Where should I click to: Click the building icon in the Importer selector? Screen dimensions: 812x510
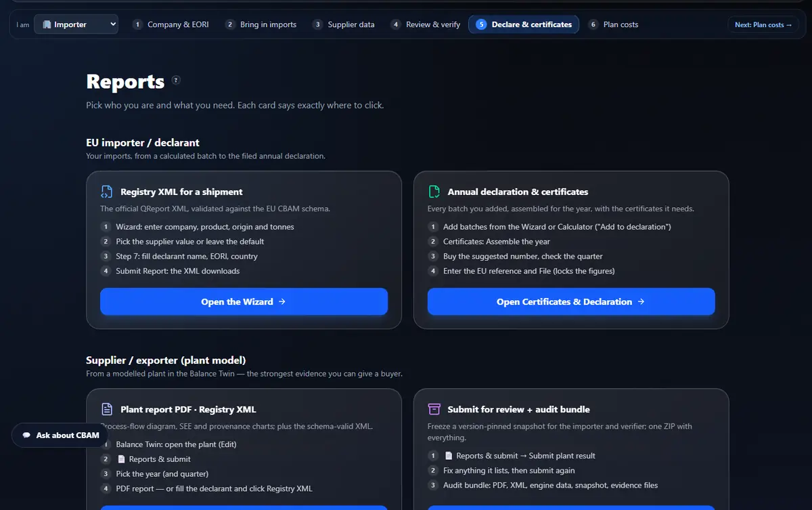pyautogui.click(x=47, y=24)
